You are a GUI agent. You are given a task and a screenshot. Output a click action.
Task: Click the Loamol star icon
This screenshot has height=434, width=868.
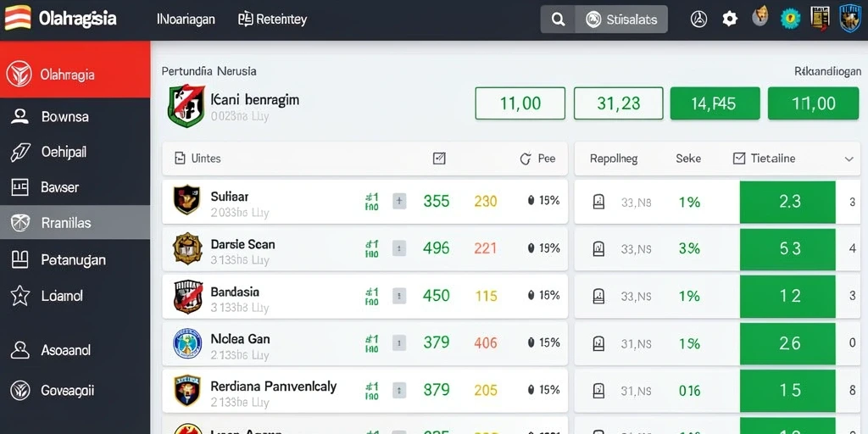(20, 296)
